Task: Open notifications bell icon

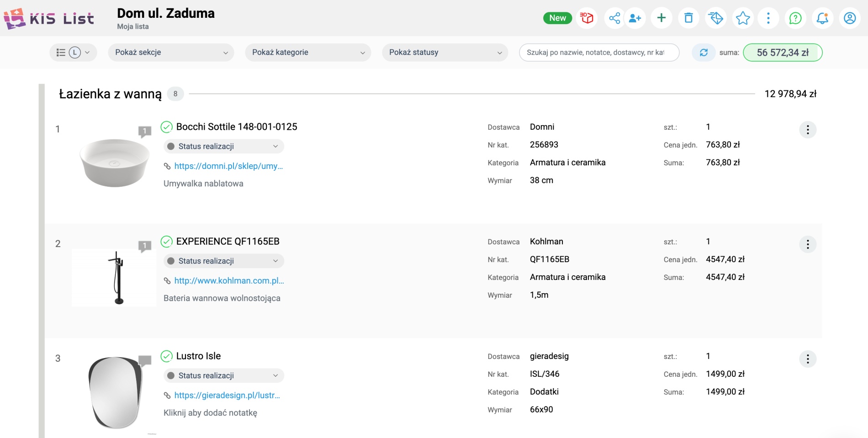Action: pyautogui.click(x=822, y=18)
